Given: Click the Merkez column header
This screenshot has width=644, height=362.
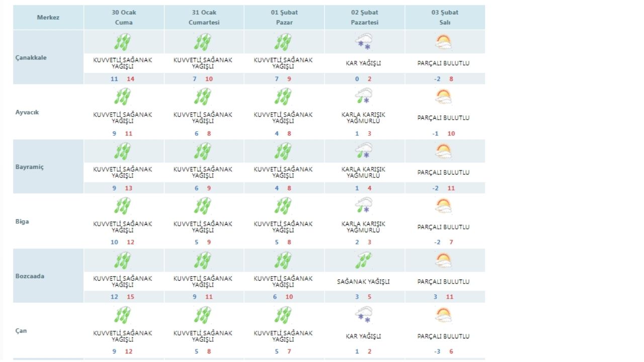Looking at the screenshot, I should tap(48, 18).
